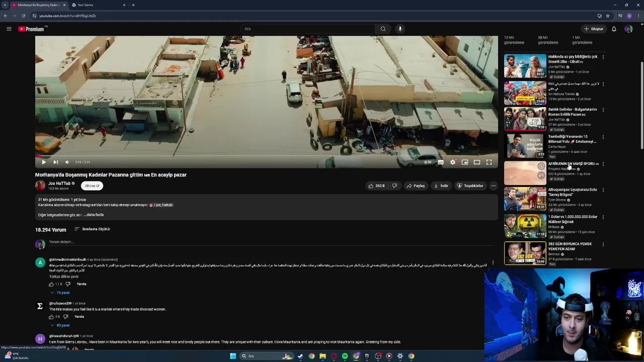Screen dimensions: 644x362
Task: Click the İndir download button
Action: pyautogui.click(x=441, y=186)
